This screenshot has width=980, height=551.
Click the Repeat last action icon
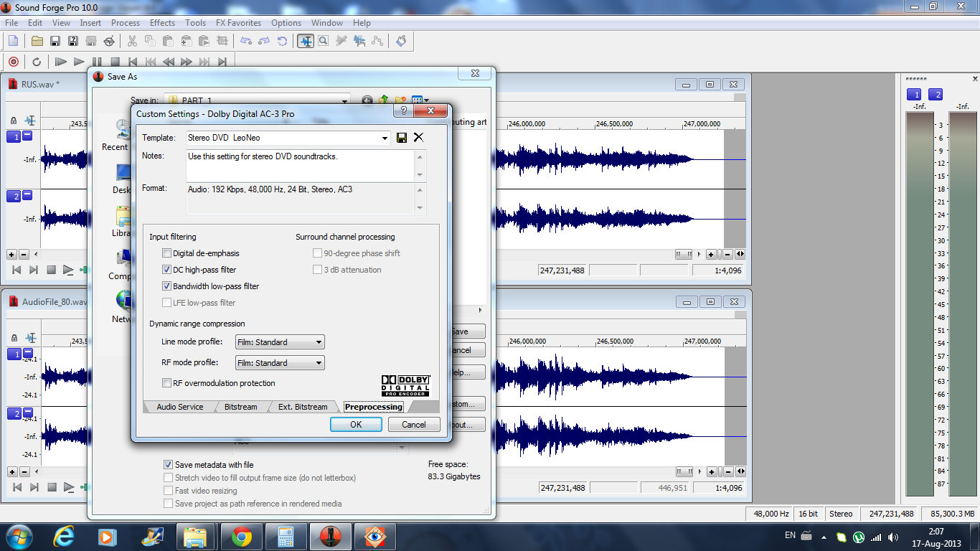(282, 41)
